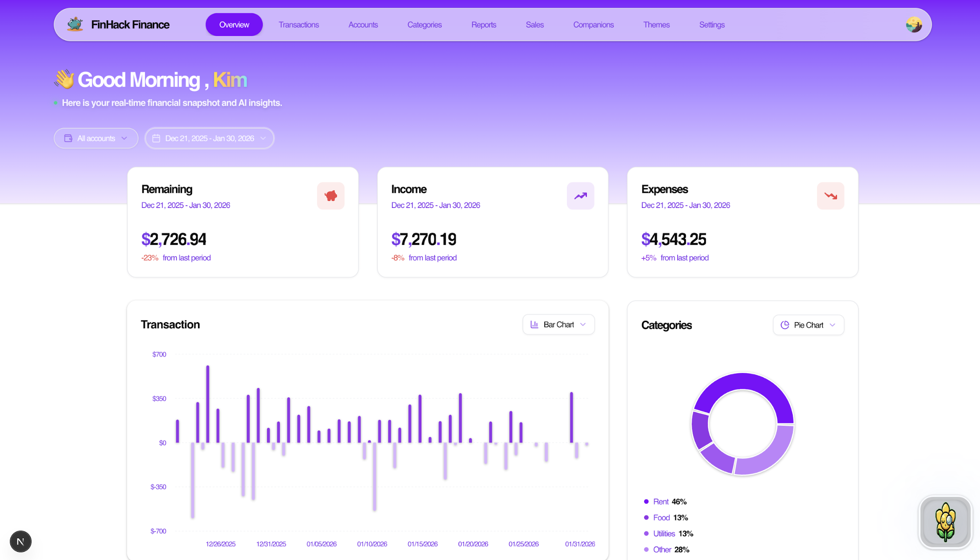980x560 pixels.
Task: Expand the All accounts dropdown
Action: tap(96, 138)
